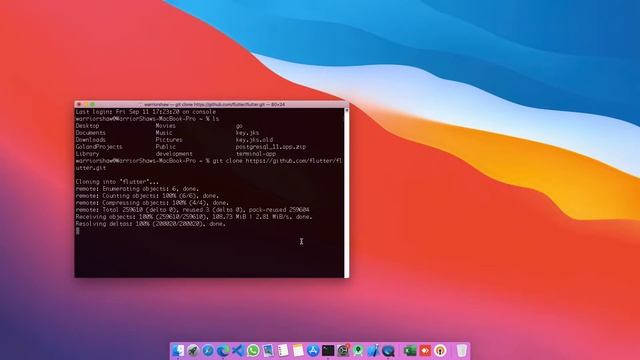Viewport: 640px width, 360px height.
Task: Open the dark round app with red badge
Action: (343, 351)
